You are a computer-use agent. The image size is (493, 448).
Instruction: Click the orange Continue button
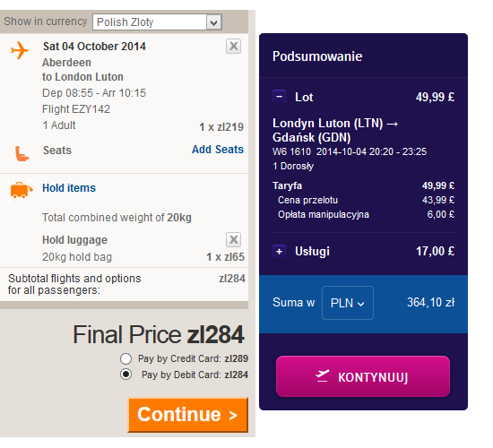(x=187, y=415)
